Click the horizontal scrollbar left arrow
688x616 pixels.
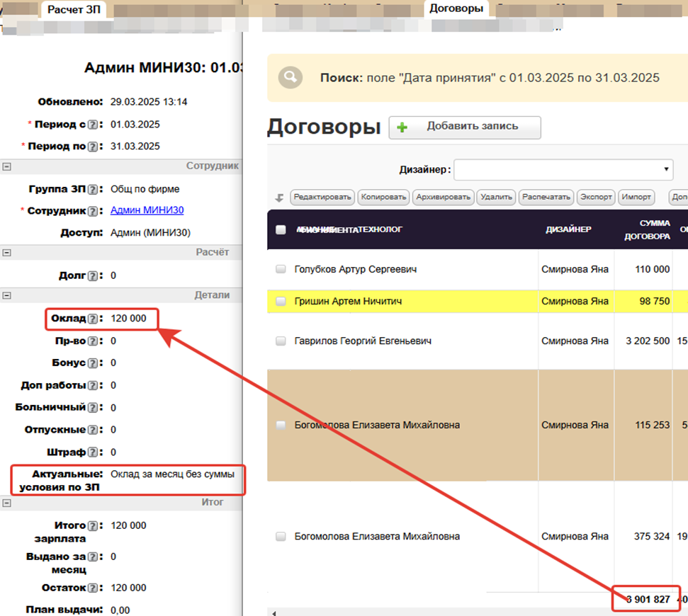(x=274, y=612)
